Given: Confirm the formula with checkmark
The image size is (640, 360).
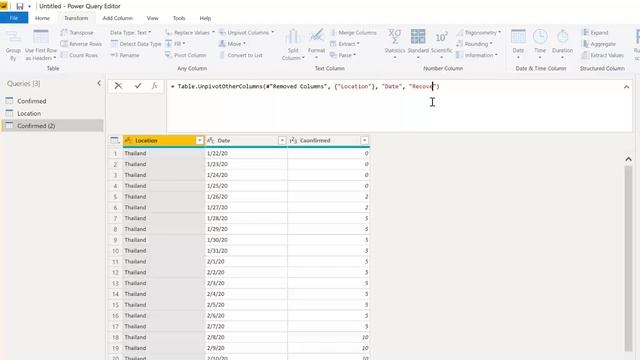Looking at the screenshot, I should pos(138,86).
